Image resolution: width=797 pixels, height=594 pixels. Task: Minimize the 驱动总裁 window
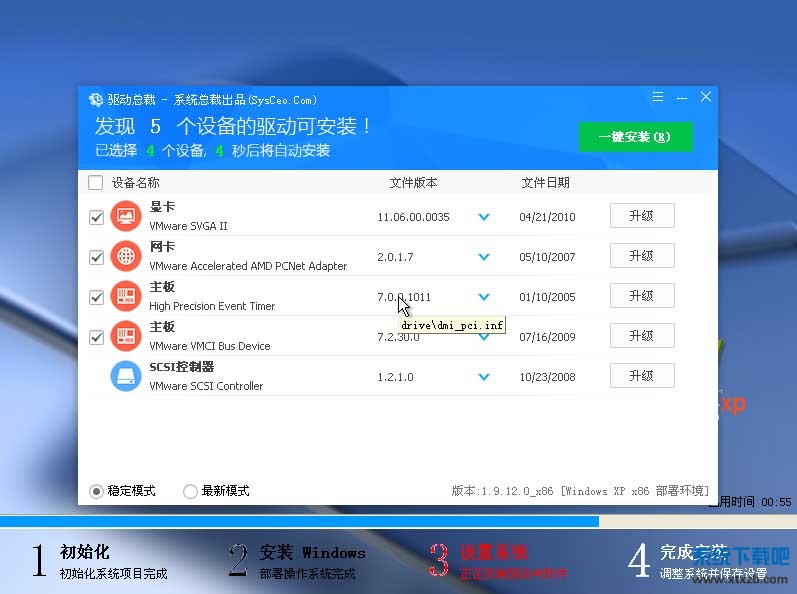[682, 98]
